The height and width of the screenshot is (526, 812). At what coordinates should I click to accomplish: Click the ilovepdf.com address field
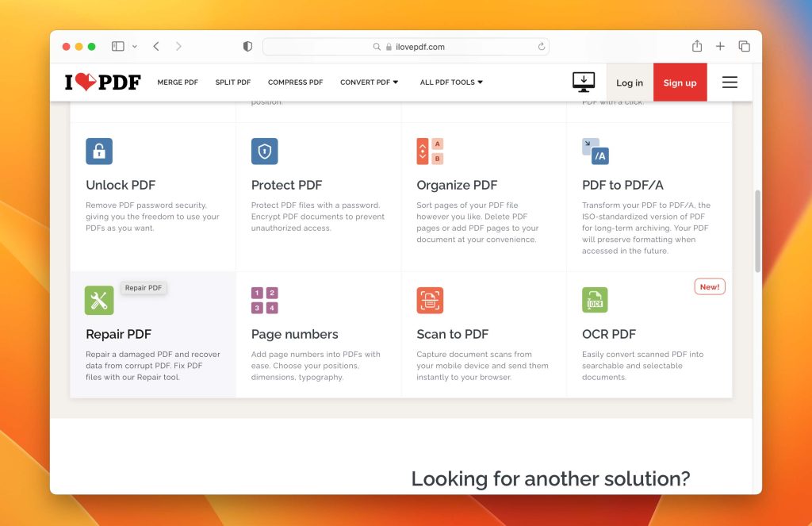tap(405, 47)
